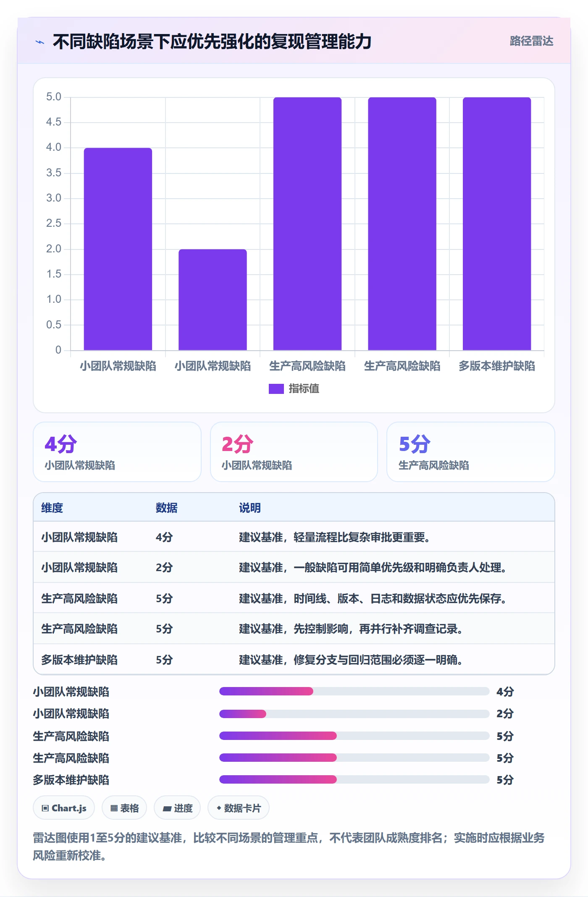
Task: Click the footer note about 雷达图
Action: (x=289, y=846)
